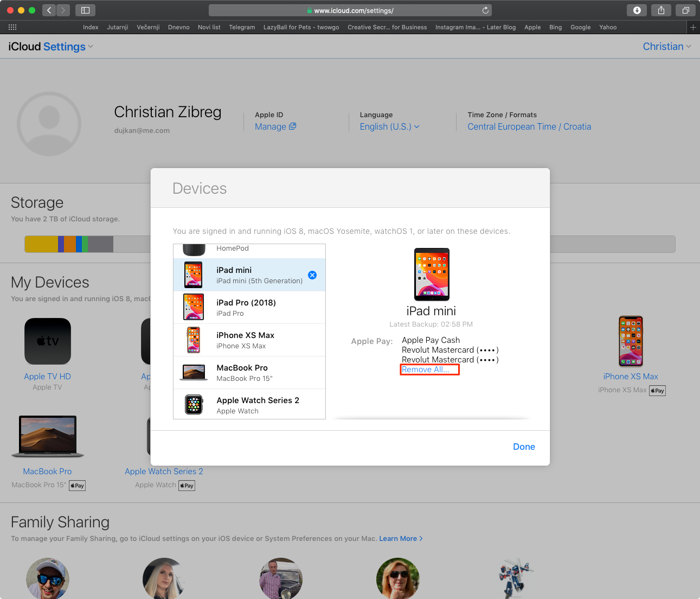Click the large iPad mini image in detail pane
The image size is (700, 599).
pos(432,275)
